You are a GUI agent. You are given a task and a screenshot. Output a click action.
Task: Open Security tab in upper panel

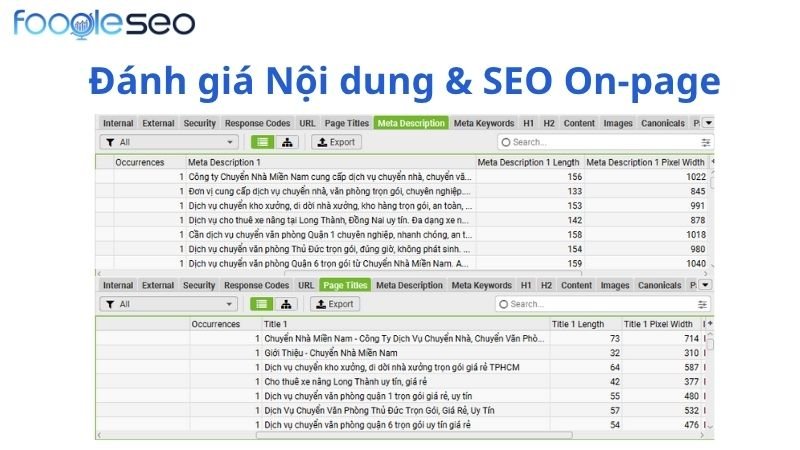point(199,123)
